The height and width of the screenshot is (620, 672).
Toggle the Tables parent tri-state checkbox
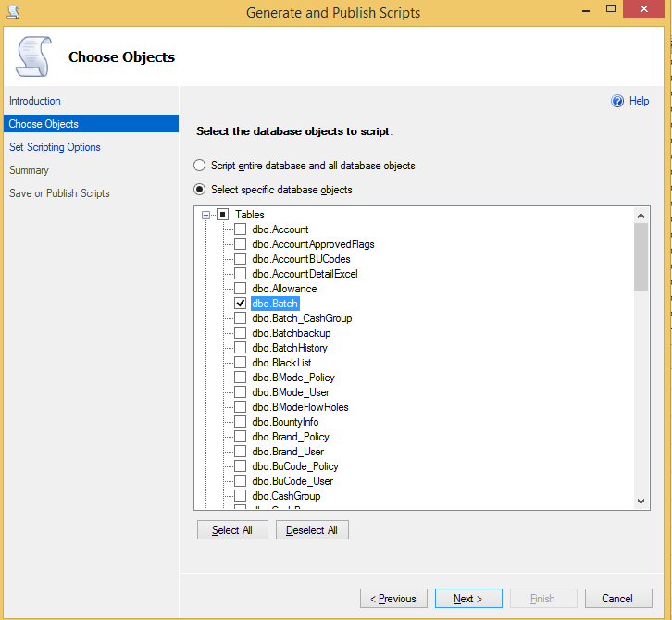(223, 215)
